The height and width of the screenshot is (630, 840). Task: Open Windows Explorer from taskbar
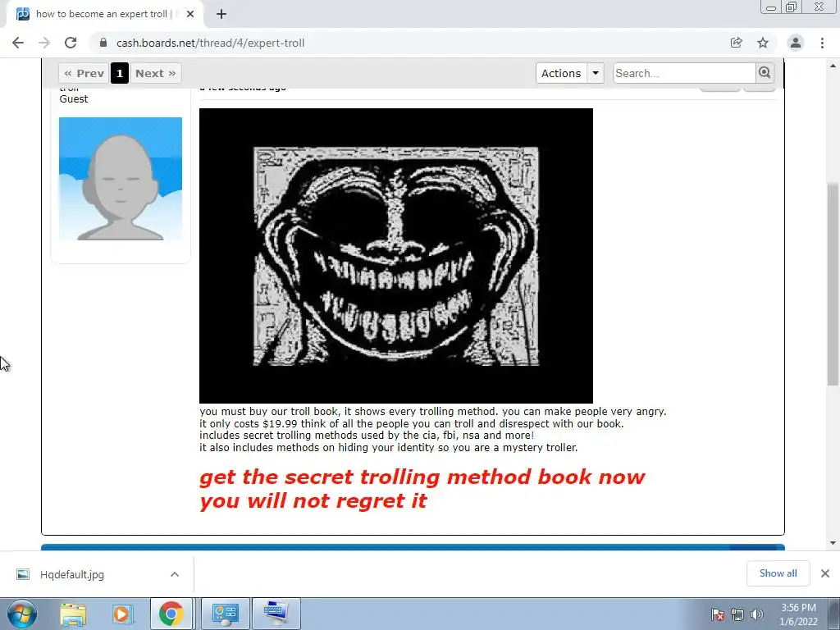click(73, 614)
